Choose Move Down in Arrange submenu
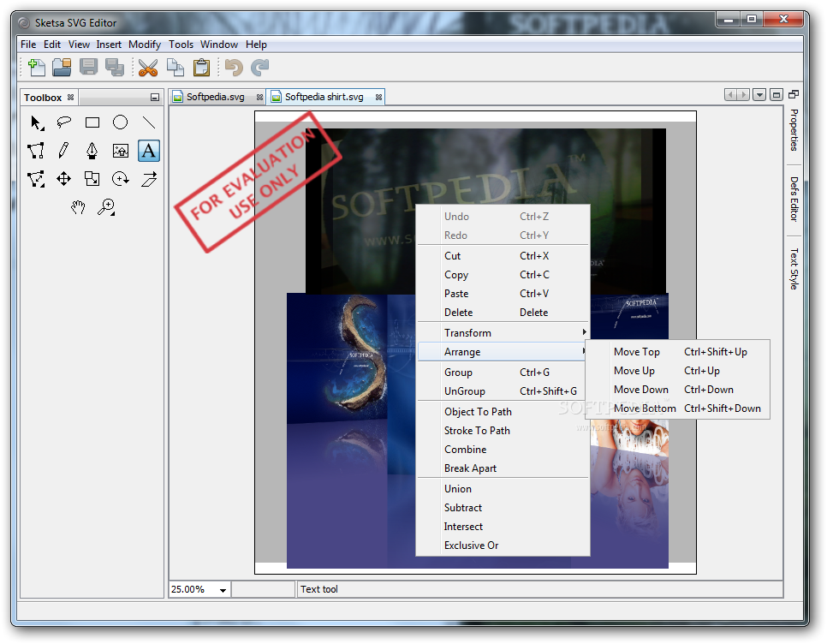This screenshot has height=644, width=827. point(678,390)
